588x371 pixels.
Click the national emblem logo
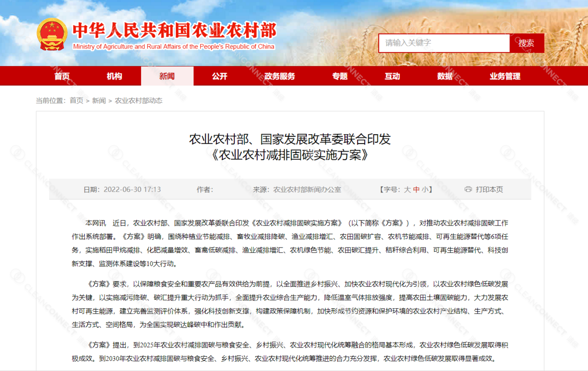[52, 35]
